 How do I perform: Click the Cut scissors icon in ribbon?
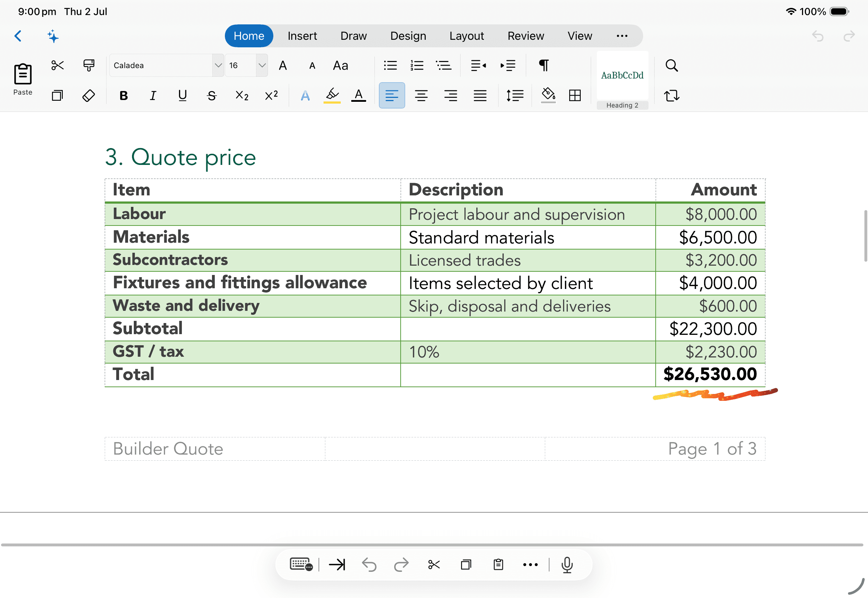57,65
